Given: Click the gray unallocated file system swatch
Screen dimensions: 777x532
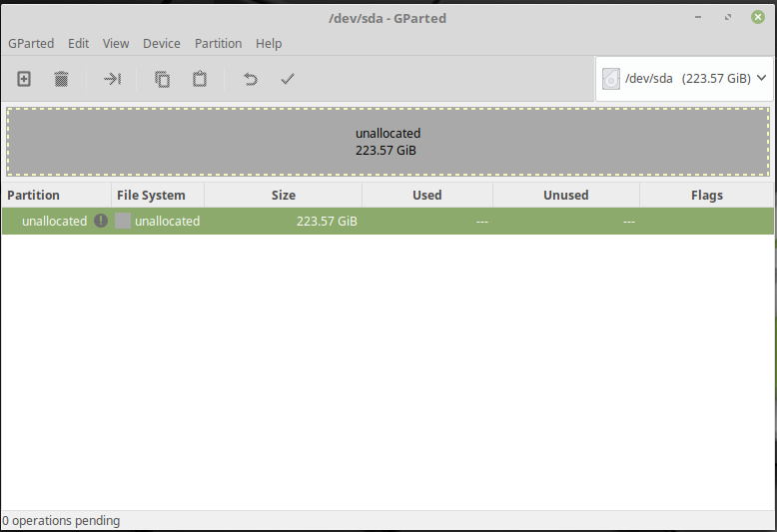Looking at the screenshot, I should (123, 221).
